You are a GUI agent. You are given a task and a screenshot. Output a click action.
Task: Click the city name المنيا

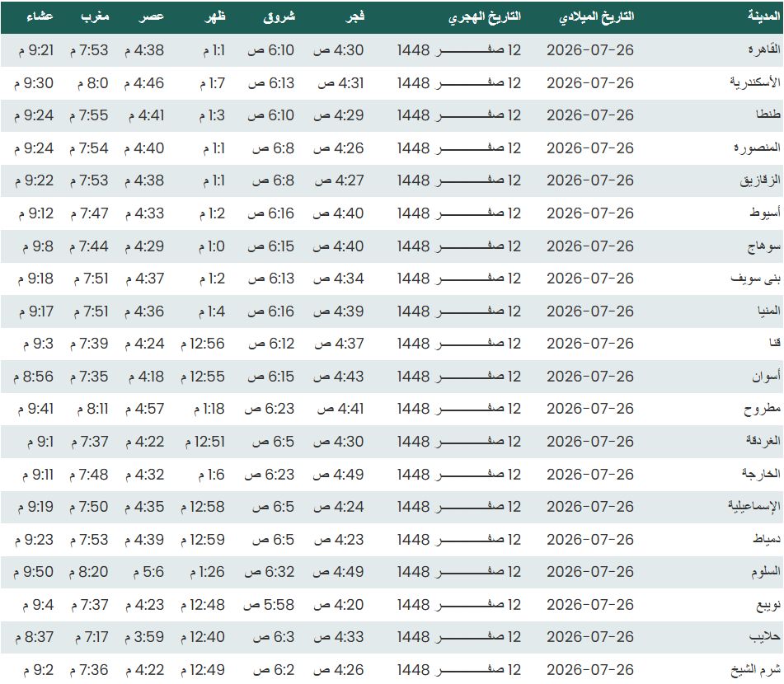(768, 311)
